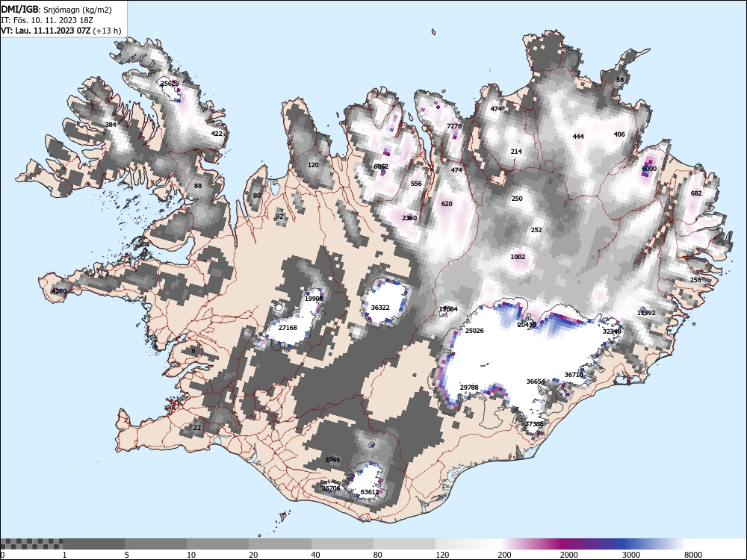Screen dimensions: 747x560
Task: Select the light grey colour-scale segment between 40 and 80
Action: tap(343, 544)
